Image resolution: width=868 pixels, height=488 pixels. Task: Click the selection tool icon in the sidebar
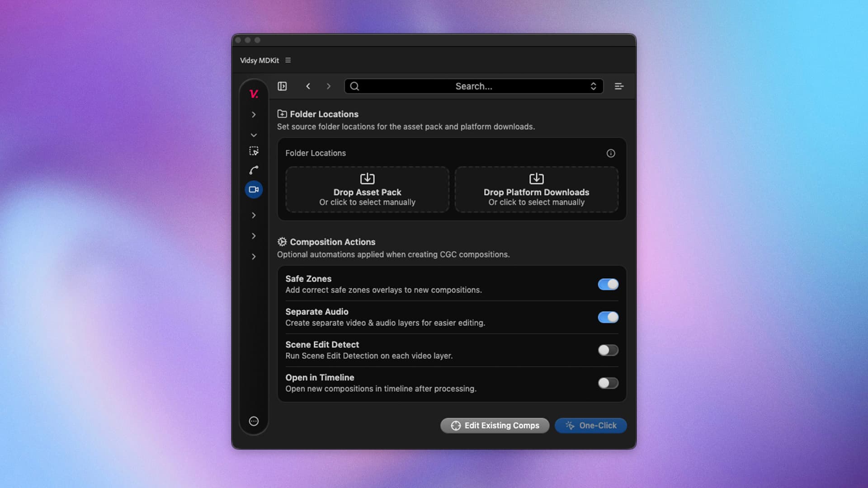tap(254, 150)
